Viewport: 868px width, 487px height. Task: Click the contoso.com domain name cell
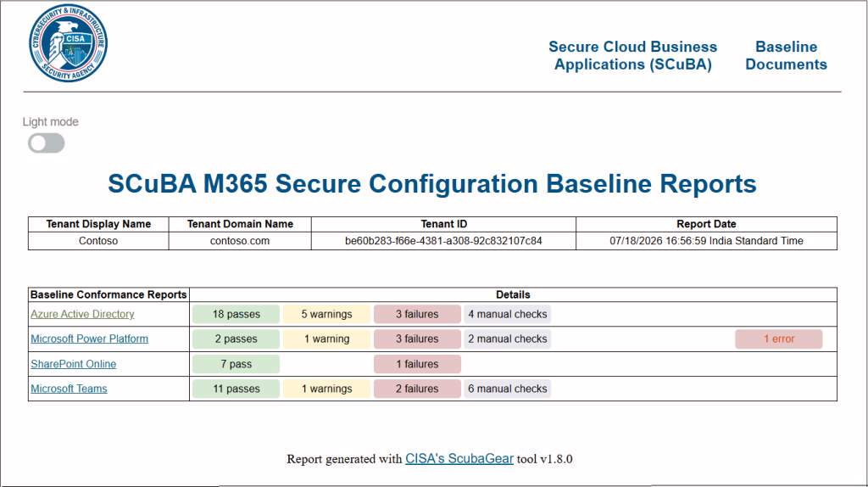pyautogui.click(x=240, y=241)
